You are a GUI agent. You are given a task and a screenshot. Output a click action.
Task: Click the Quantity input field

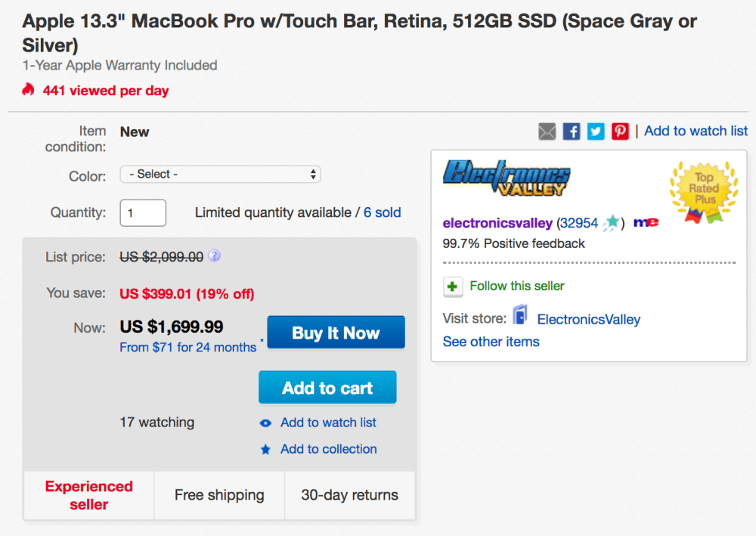(143, 213)
